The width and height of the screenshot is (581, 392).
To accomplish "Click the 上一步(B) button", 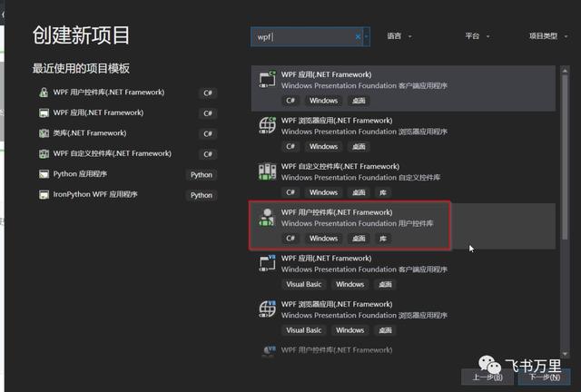I will (x=487, y=377).
